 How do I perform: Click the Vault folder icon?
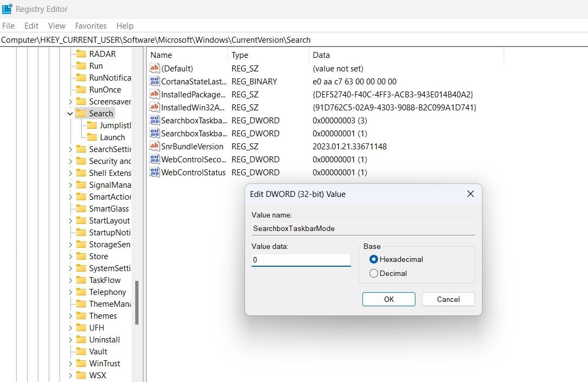[81, 352]
